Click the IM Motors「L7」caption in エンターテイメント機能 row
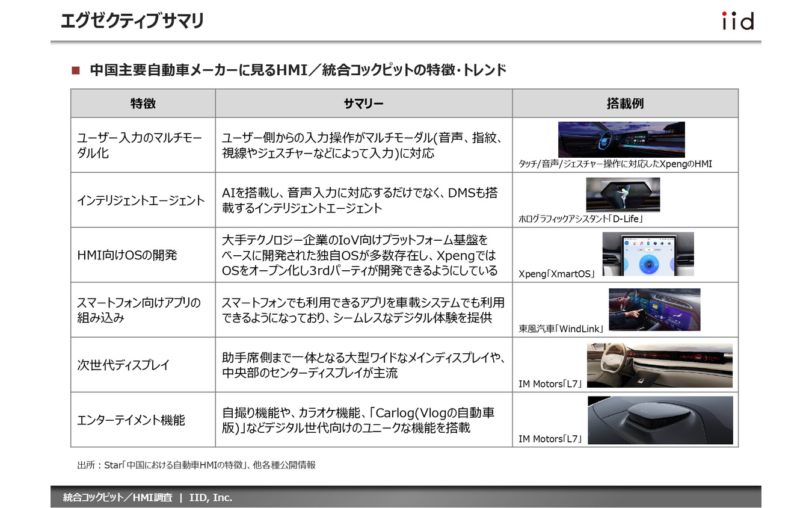 coord(550,439)
